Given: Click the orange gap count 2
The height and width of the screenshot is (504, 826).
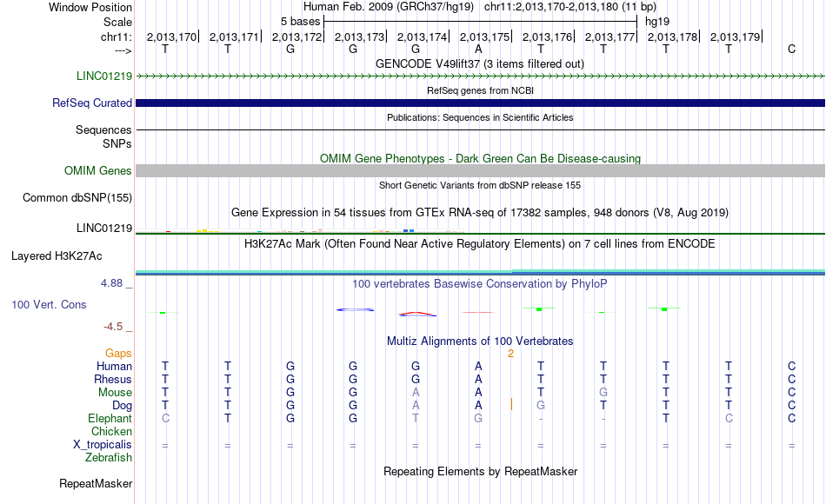Looking at the screenshot, I should (x=510, y=354).
